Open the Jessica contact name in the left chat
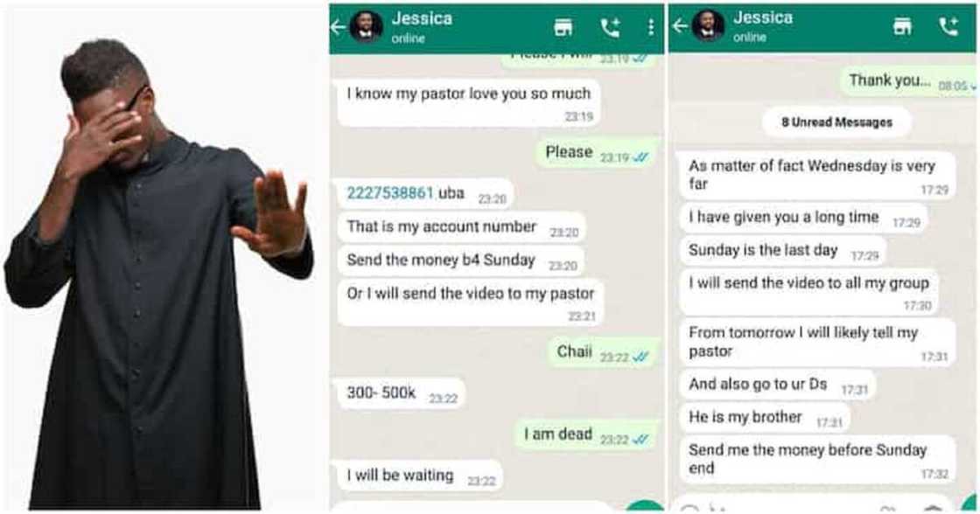The width and height of the screenshot is (980, 514). coord(422,18)
